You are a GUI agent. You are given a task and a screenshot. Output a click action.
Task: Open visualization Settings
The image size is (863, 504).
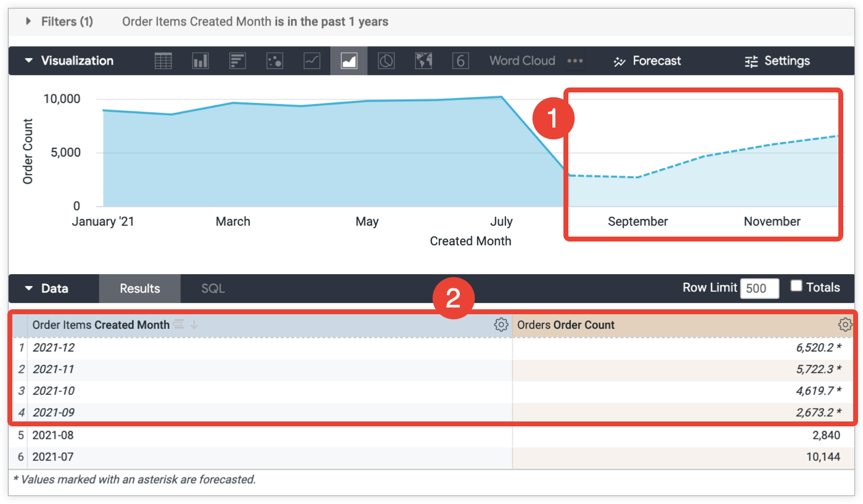777,61
